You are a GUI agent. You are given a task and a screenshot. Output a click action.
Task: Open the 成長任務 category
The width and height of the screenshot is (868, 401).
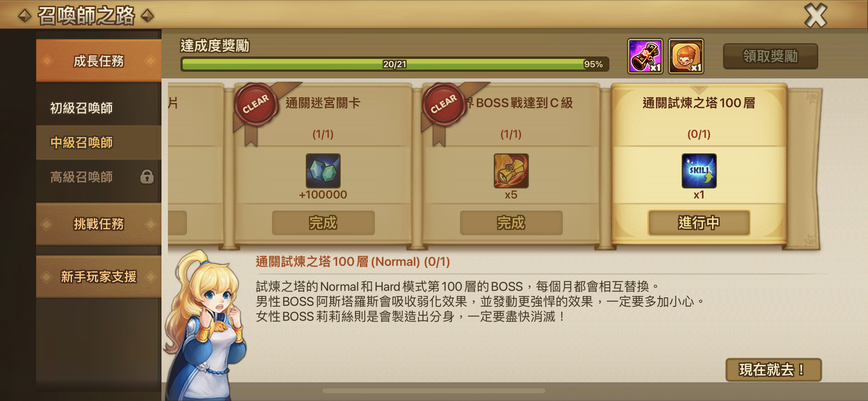[x=99, y=61]
